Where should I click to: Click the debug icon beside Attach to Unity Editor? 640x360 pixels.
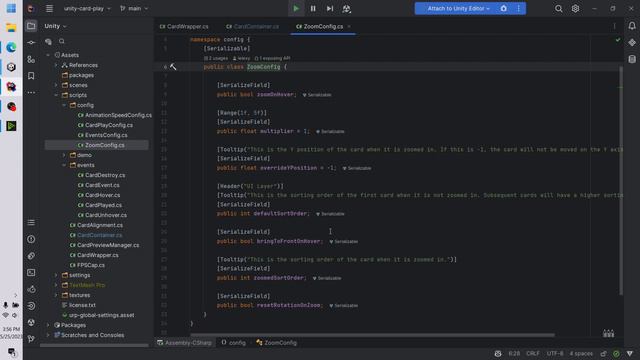point(504,8)
